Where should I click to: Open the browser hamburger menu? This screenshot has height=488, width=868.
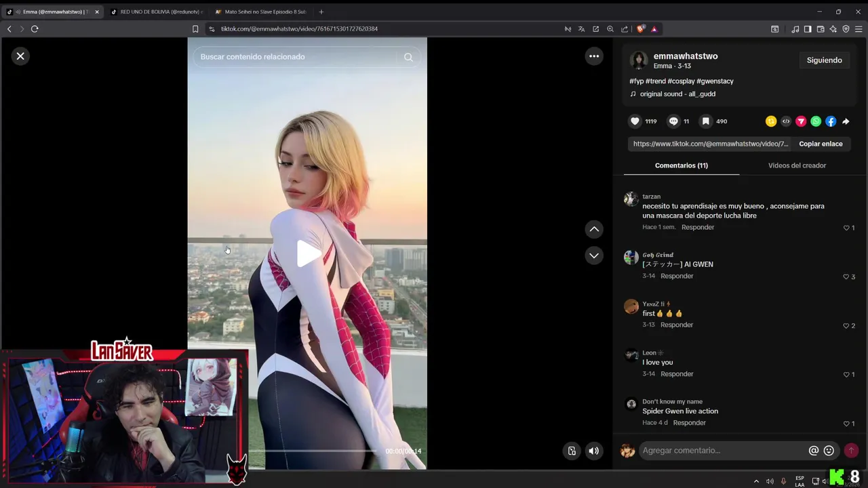click(x=859, y=29)
